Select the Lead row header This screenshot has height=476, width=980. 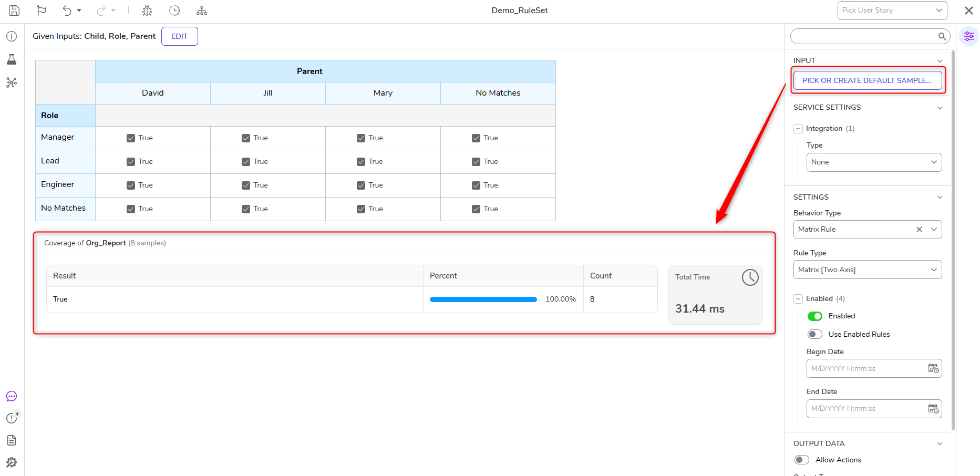click(65, 161)
